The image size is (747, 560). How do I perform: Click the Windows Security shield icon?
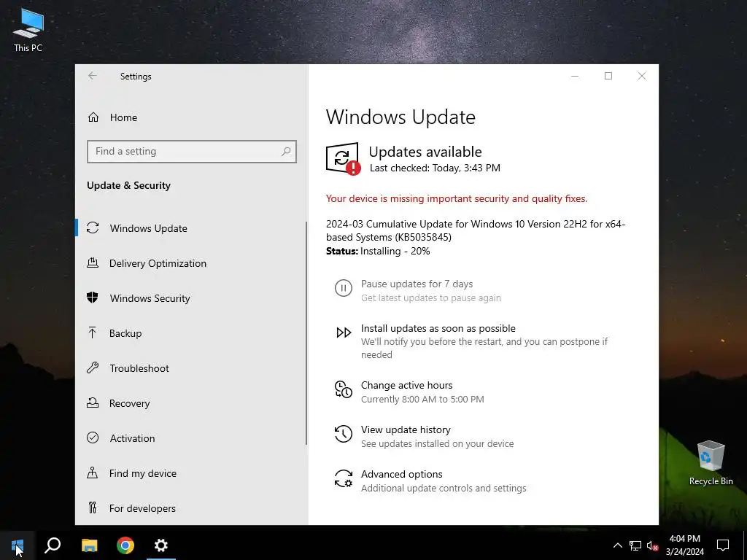[x=93, y=297]
